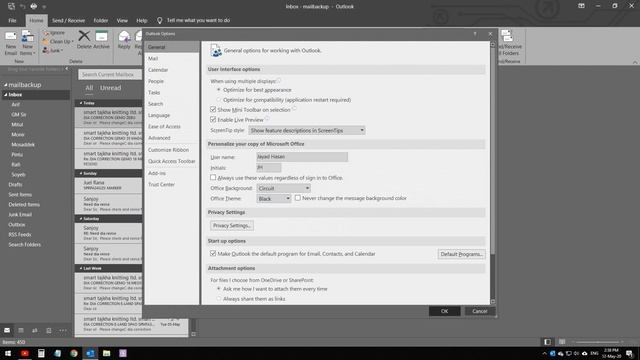Screen dimensions: 640x360
Task: Click the Ignore conversation icon
Action: pyautogui.click(x=46, y=33)
